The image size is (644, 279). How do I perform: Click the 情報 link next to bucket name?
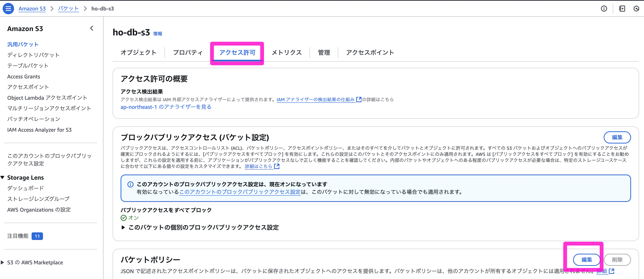coord(158,34)
